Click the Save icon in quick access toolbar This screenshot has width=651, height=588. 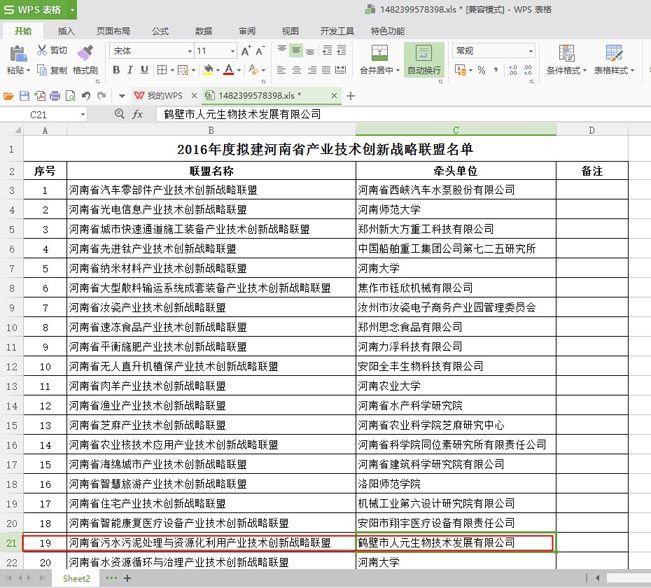point(23,96)
